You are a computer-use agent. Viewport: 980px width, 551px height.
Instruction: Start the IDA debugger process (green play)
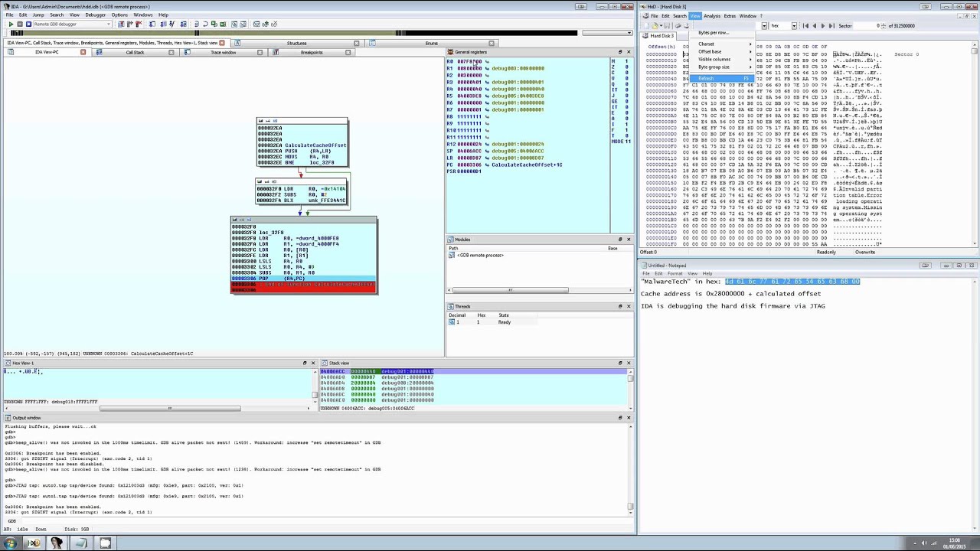tap(11, 24)
